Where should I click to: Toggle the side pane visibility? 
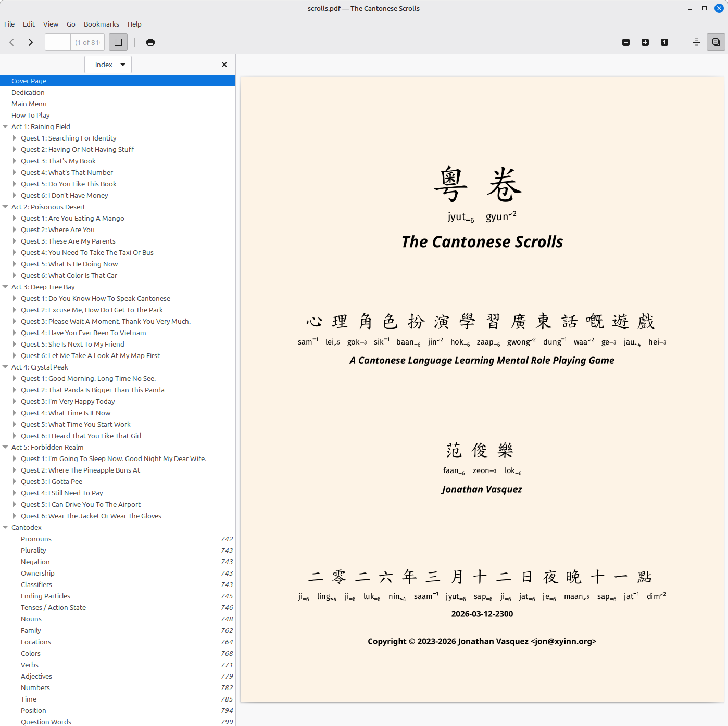118,42
